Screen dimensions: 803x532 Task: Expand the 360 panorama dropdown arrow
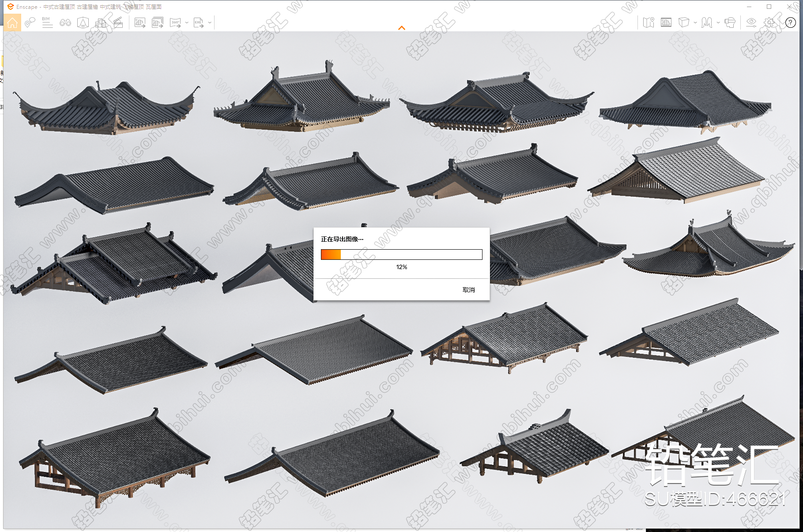pos(187,22)
